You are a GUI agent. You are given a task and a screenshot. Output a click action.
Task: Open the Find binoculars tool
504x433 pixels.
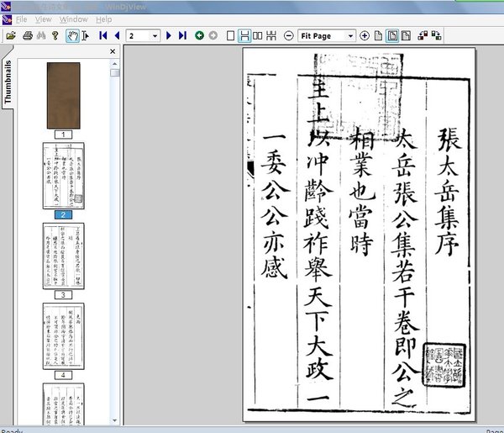point(41,36)
